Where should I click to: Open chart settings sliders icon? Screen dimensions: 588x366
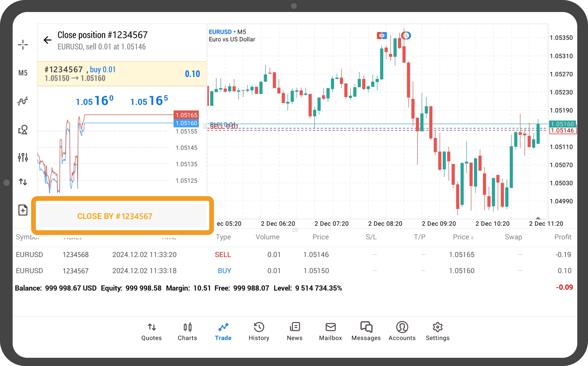point(23,157)
